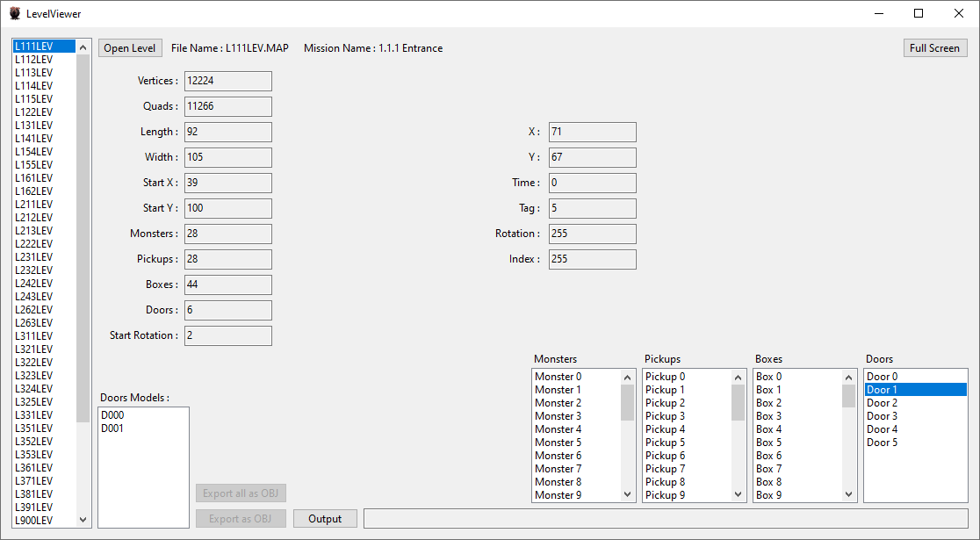Click the Open Level button
980x540 pixels.
(130, 48)
